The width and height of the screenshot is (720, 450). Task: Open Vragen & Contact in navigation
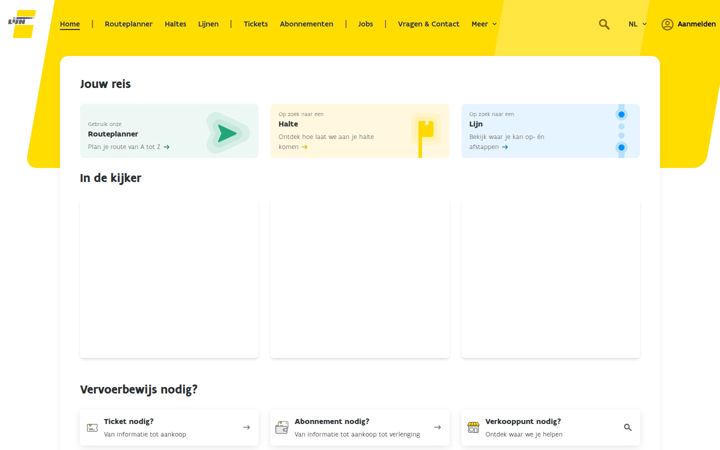pyautogui.click(x=428, y=24)
